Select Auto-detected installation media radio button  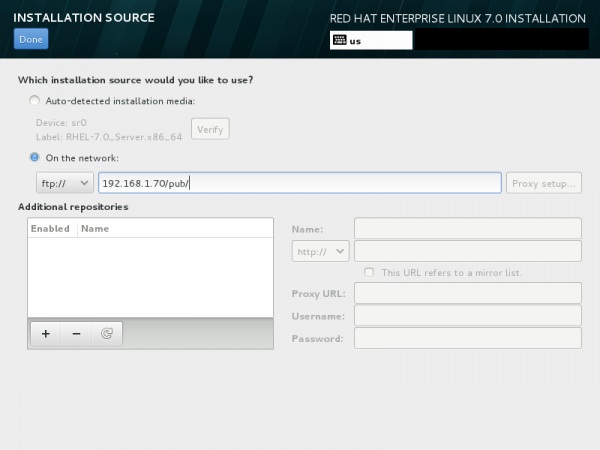(36, 100)
